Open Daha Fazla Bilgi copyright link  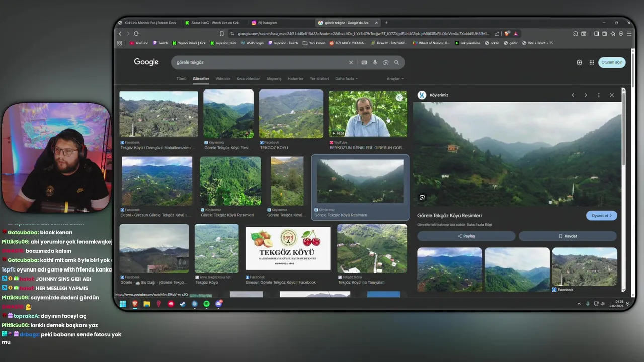479,225
